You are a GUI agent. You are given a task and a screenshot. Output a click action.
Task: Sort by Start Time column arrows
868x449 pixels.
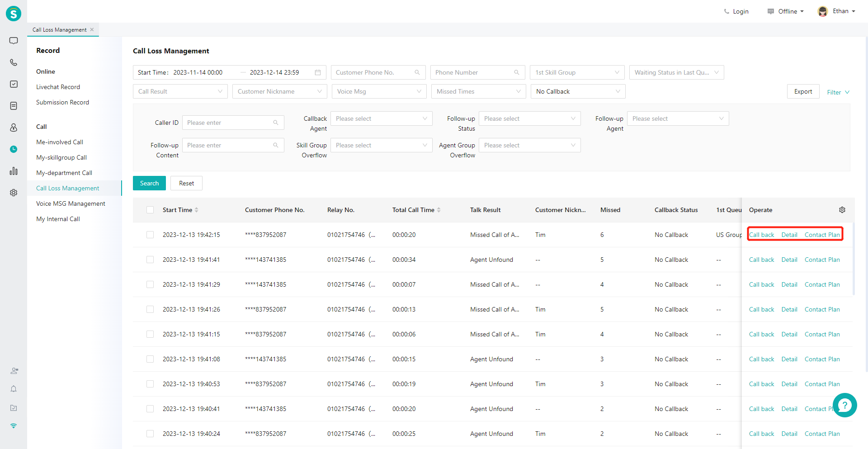197,210
